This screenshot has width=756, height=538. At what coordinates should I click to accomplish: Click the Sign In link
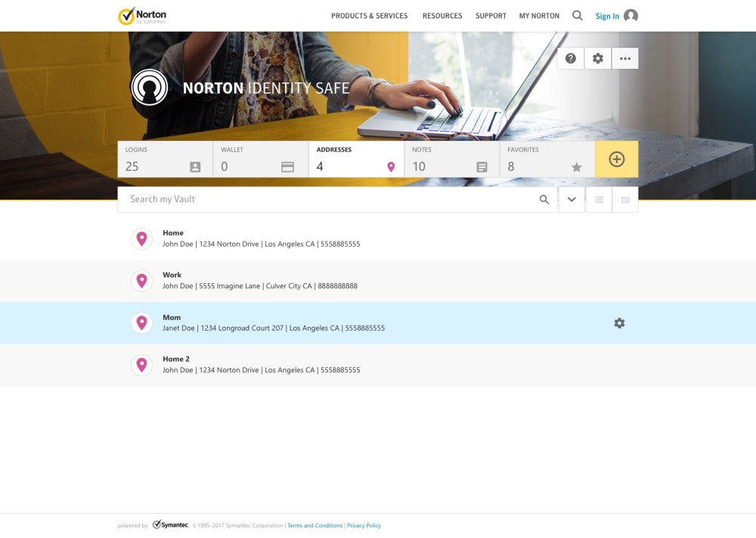point(607,16)
